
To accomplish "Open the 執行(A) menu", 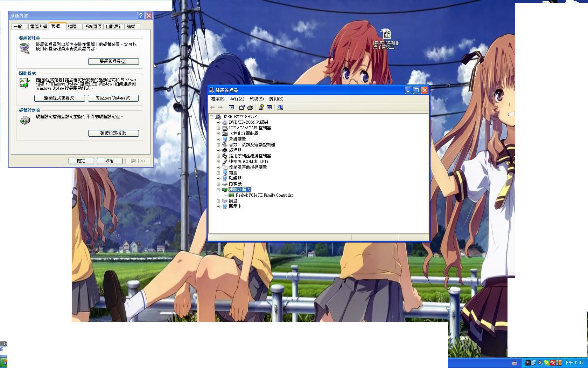I will [237, 99].
